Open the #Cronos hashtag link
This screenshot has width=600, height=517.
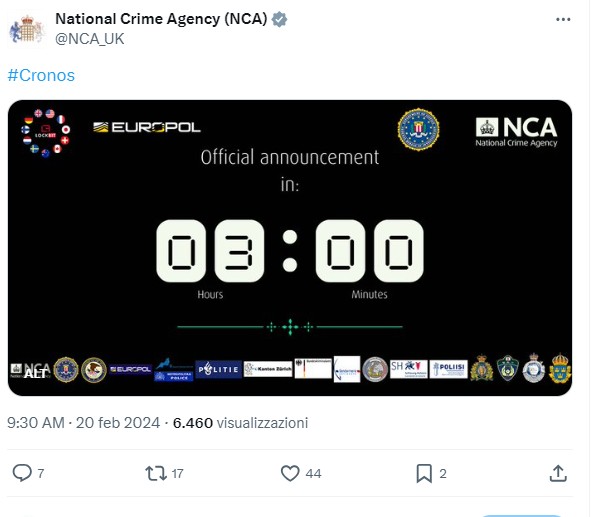pyautogui.click(x=41, y=75)
